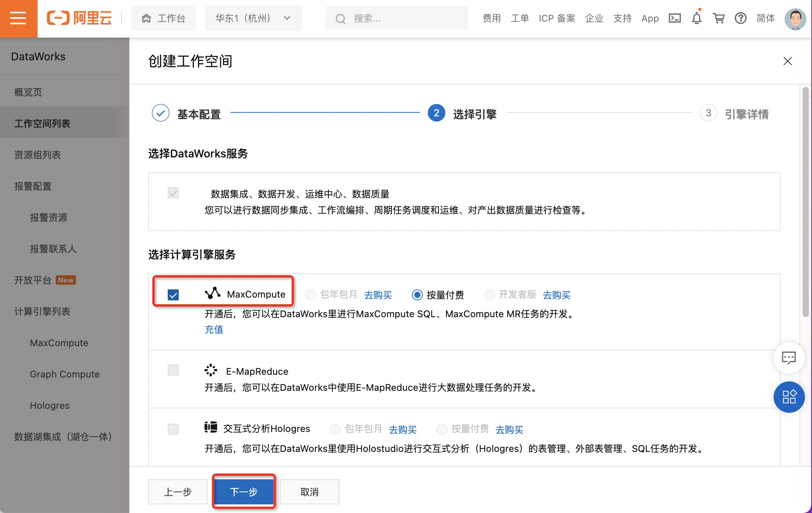Click the 下一步 button

coord(243,491)
